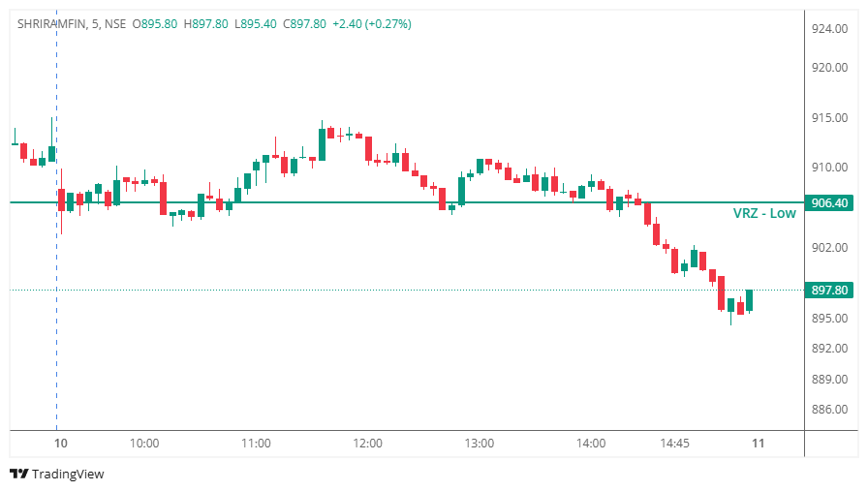This screenshot has height=491, width=868.
Task: Click the 924.00 price scale label
Action: click(829, 29)
